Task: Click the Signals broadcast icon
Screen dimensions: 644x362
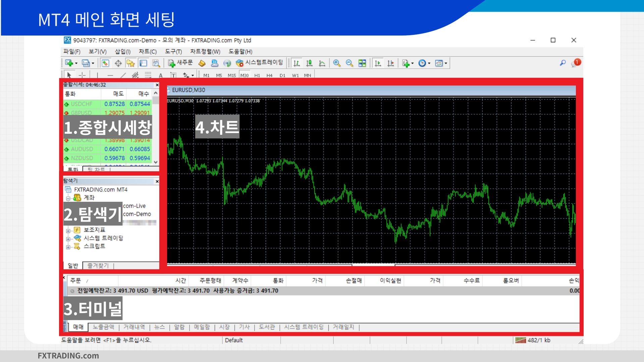Action: pyautogui.click(x=227, y=63)
